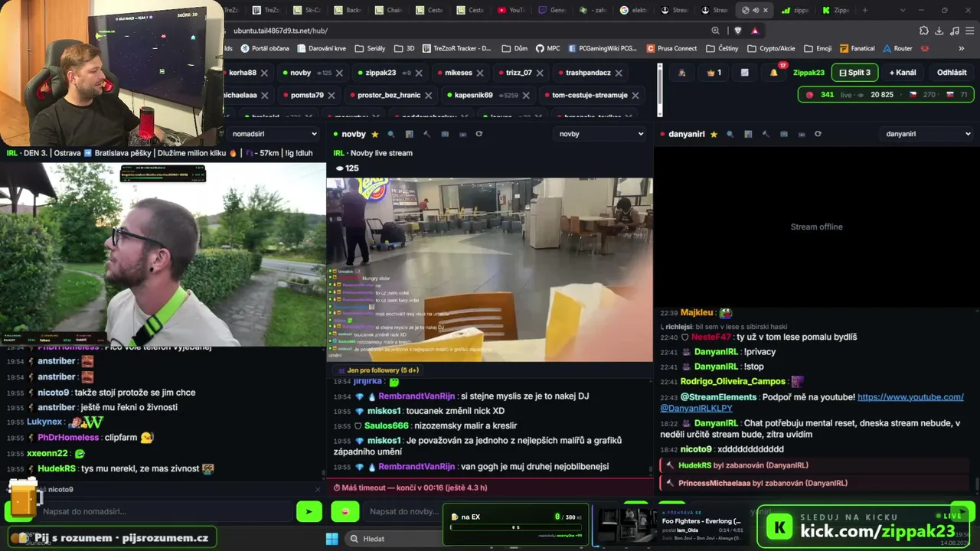Open the Portál občana bookmark
The width and height of the screenshot is (980, 551).
click(264, 48)
